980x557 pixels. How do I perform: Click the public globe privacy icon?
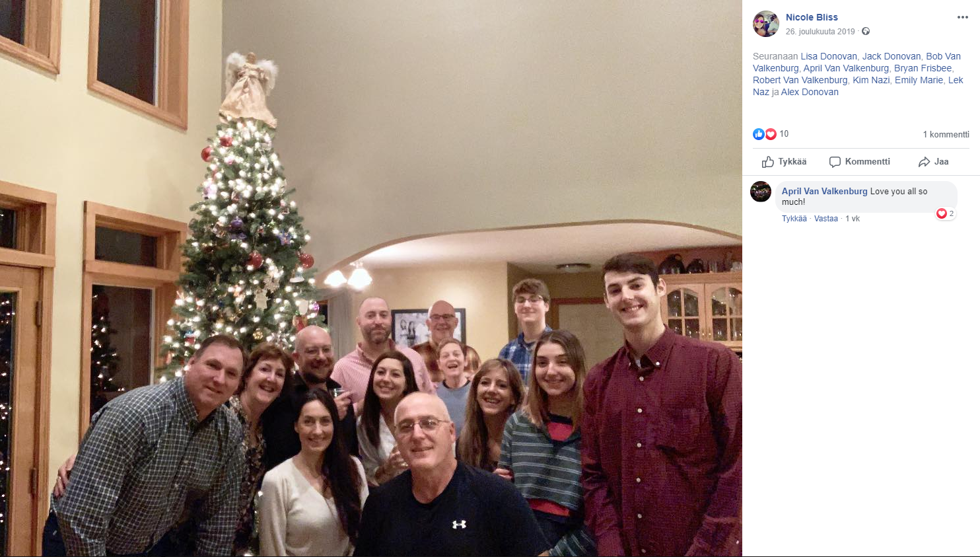coord(866,31)
